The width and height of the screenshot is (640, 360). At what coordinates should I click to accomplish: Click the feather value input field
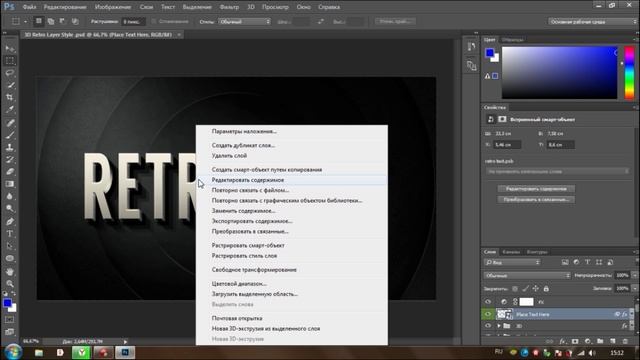(133, 22)
